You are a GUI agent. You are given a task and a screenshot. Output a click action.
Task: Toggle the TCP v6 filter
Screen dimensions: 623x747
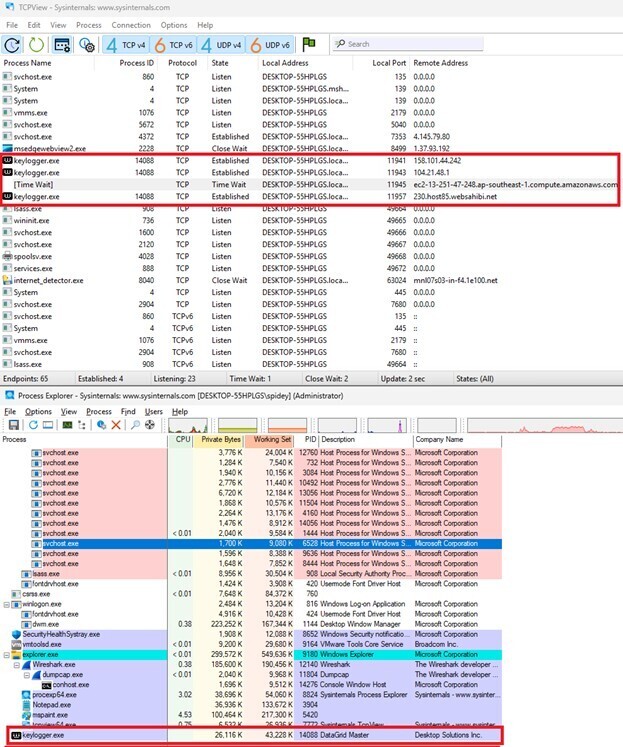coord(173,45)
